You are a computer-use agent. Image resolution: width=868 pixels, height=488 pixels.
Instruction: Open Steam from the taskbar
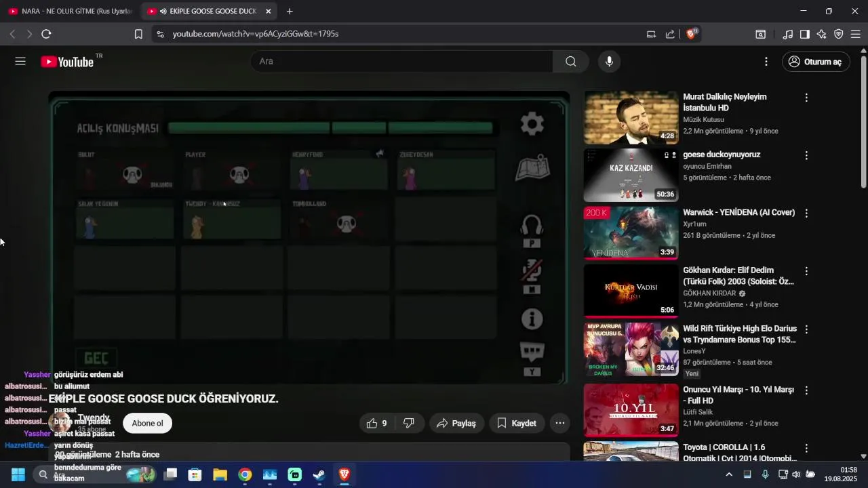[319, 474]
